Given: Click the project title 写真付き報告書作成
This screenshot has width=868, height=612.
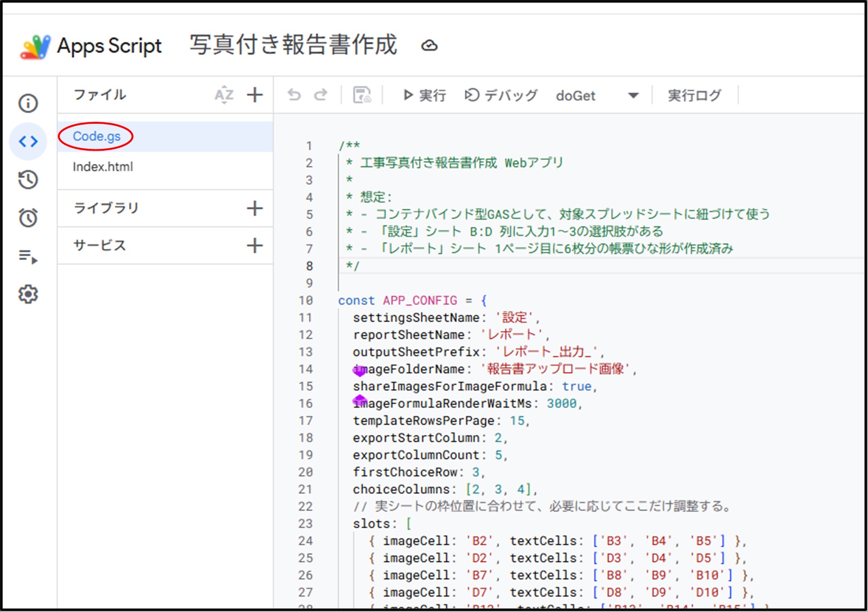Looking at the screenshot, I should (293, 45).
